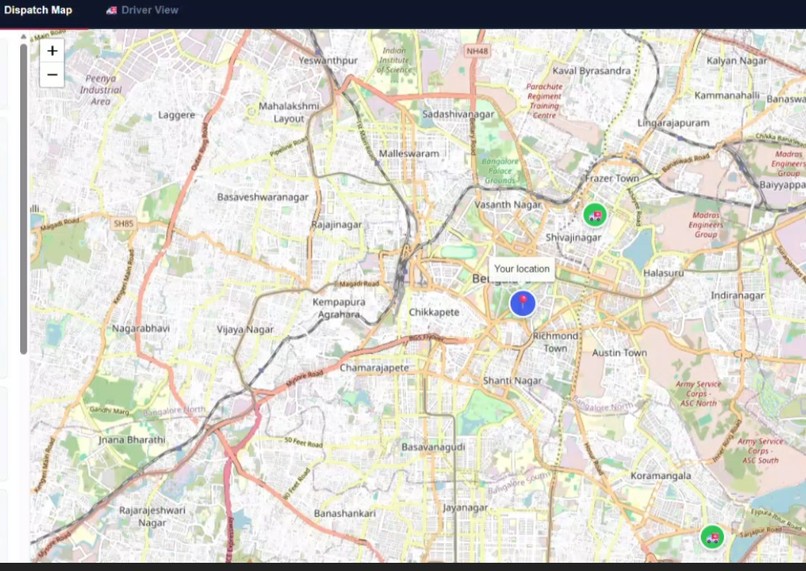Screen dimensions: 806x571
Task: Click the Parachute Regiment Training Centre label
Action: [x=544, y=101]
